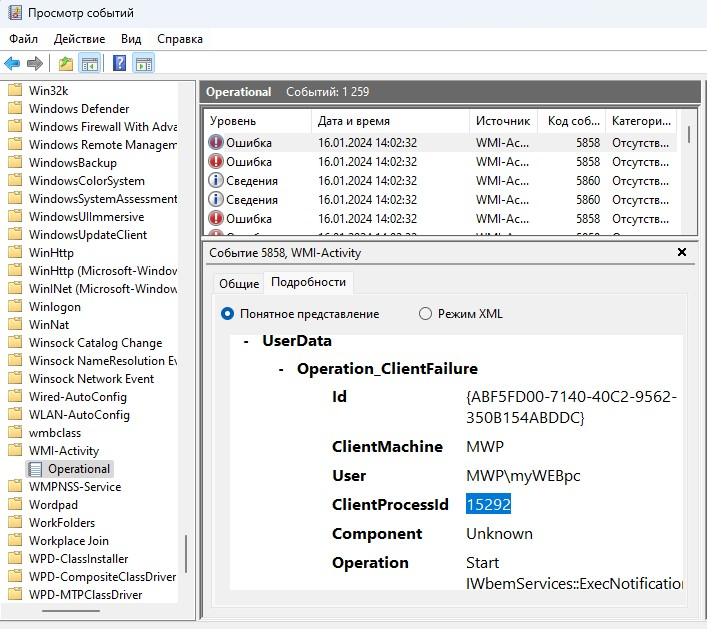The height and width of the screenshot is (629, 707).
Task: Open the Вид menu
Action: 131,39
